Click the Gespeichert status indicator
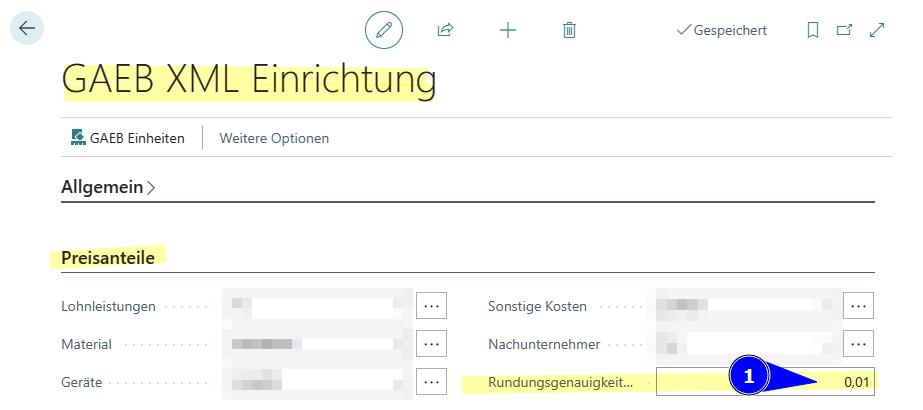The width and height of the screenshot is (923, 410). pyautogui.click(x=722, y=30)
